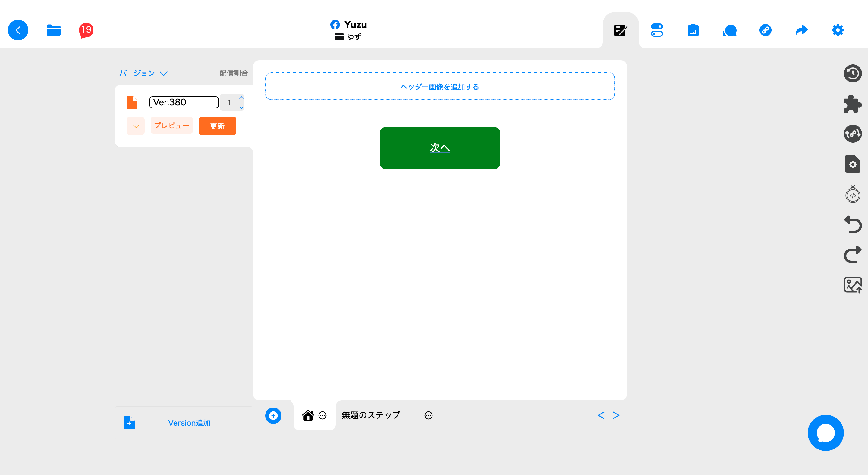Click the orange 更新 button

point(217,126)
